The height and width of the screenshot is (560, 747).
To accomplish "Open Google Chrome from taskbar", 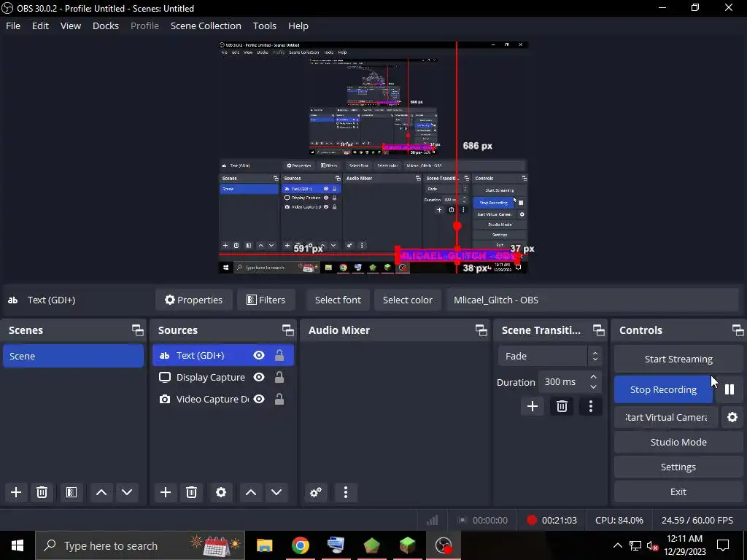I will click(300, 545).
